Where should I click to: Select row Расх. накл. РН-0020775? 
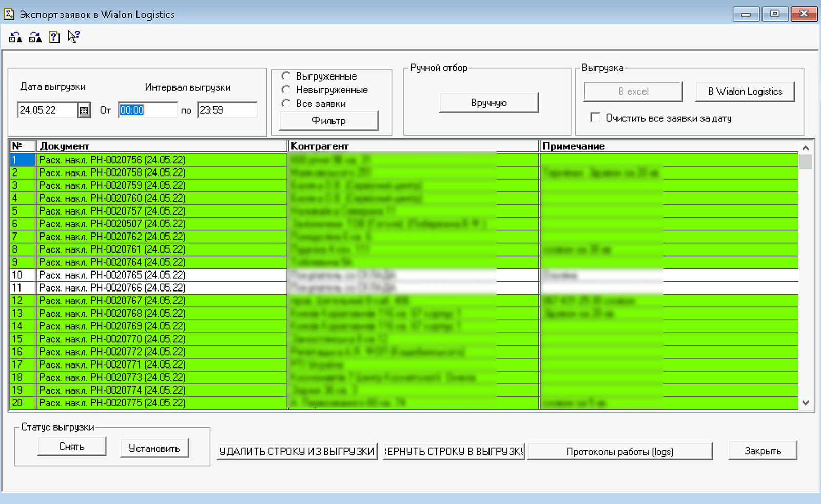404,403
